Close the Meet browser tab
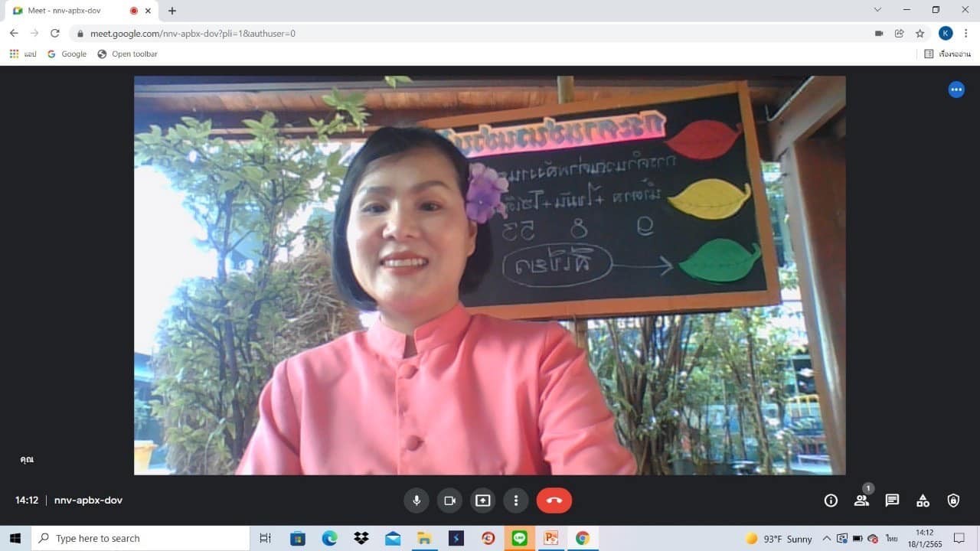 coord(148,11)
